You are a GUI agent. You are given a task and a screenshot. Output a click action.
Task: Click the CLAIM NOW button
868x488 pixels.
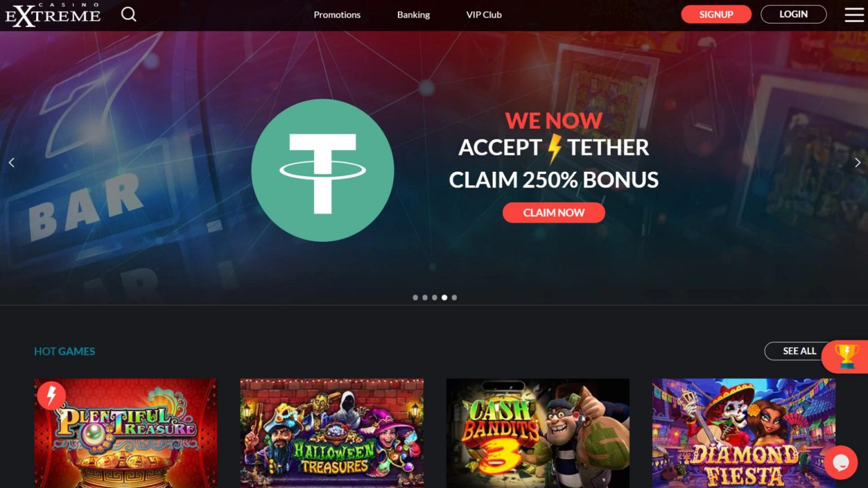[554, 212]
